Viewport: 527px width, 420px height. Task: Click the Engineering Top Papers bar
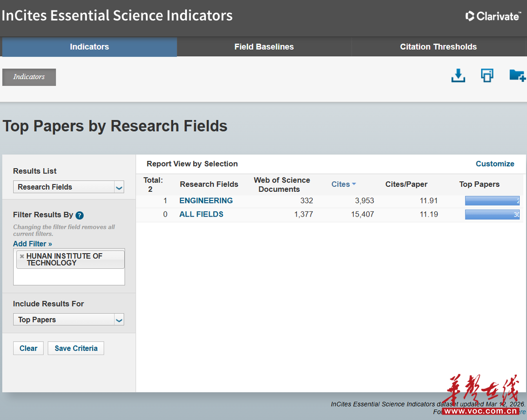pos(491,200)
